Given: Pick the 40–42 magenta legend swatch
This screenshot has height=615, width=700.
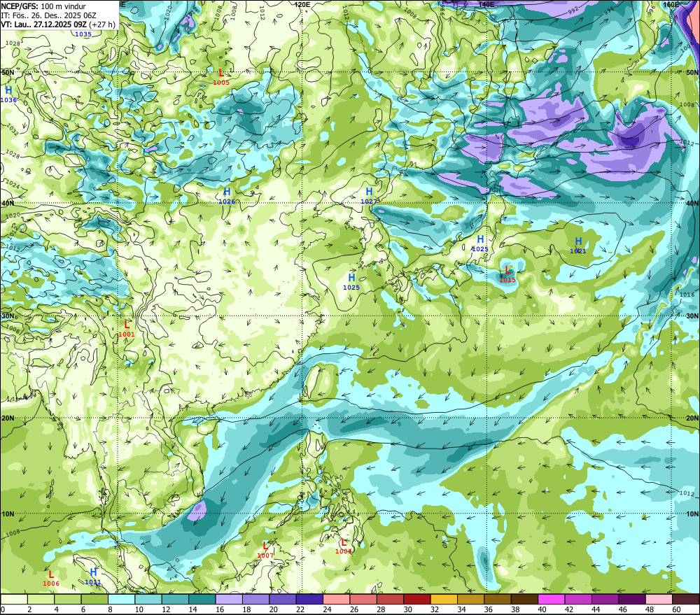Looking at the screenshot, I should pyautogui.click(x=552, y=599).
